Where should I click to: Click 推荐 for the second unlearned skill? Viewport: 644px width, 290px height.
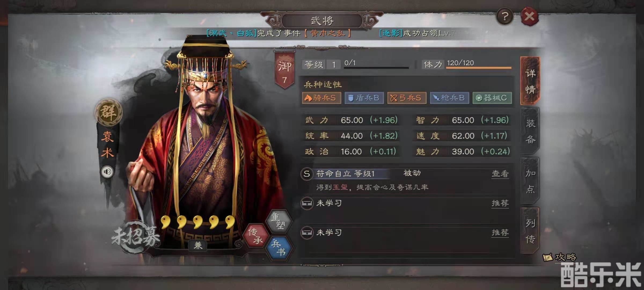coord(500,232)
